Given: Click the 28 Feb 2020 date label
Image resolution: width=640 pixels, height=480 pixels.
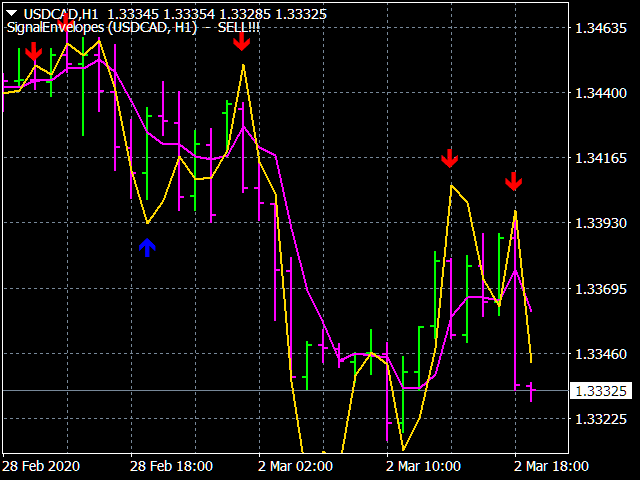Looking at the screenshot, I should pyautogui.click(x=42, y=466).
